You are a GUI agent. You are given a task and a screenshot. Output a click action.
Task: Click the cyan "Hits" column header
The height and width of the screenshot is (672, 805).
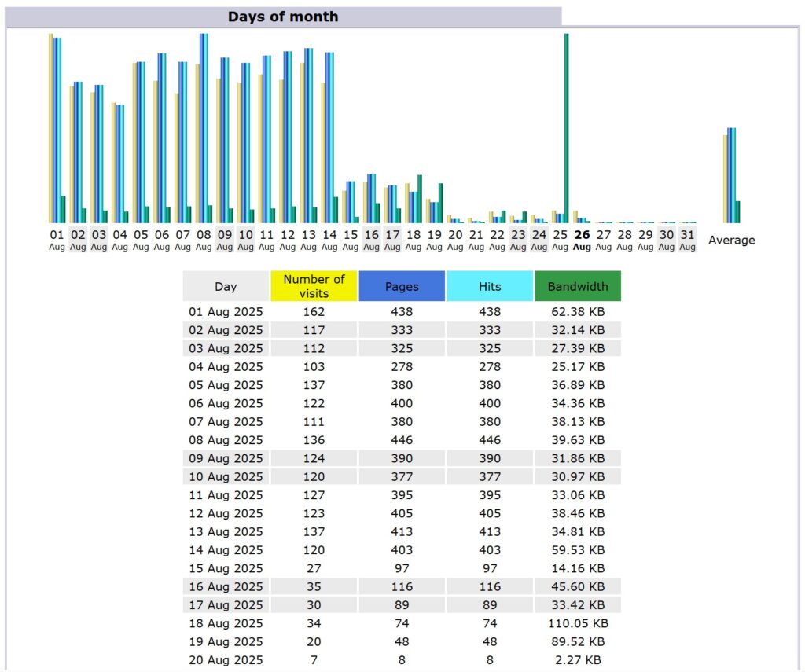[490, 285]
